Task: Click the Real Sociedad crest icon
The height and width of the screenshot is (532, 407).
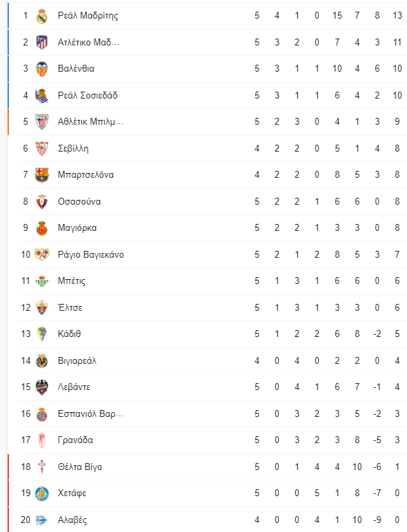Action: [x=42, y=96]
